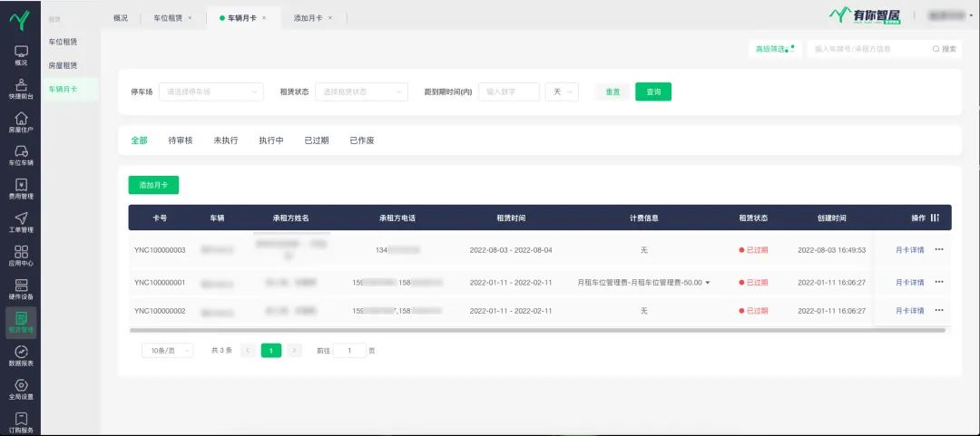Expand the 停车场 parking lot dropdown
This screenshot has width=980, height=436.
(x=211, y=92)
